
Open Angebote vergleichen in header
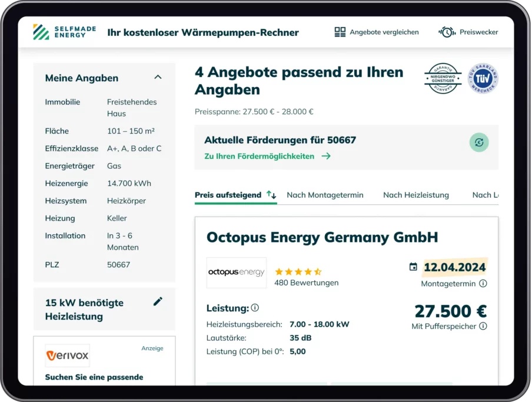click(384, 32)
